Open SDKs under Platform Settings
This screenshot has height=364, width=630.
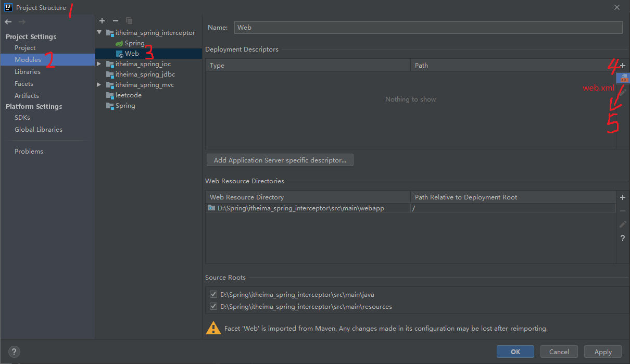pyautogui.click(x=22, y=118)
